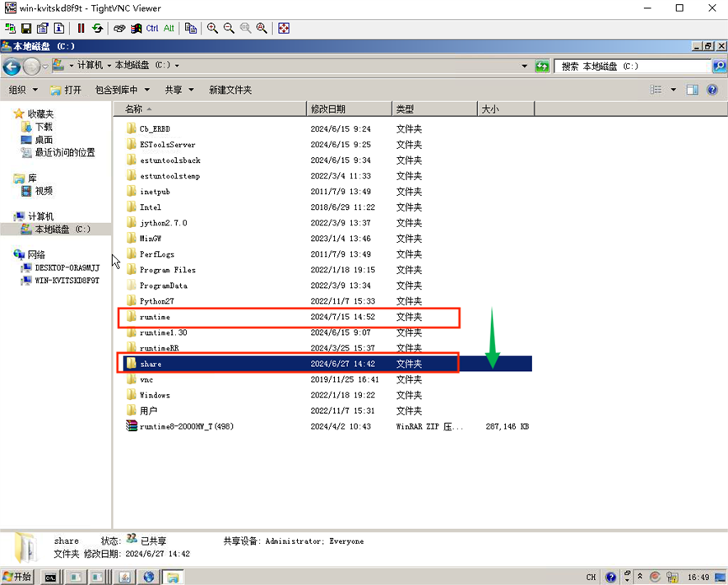
Task: Click the TightVNC save session icon
Action: coord(26,28)
